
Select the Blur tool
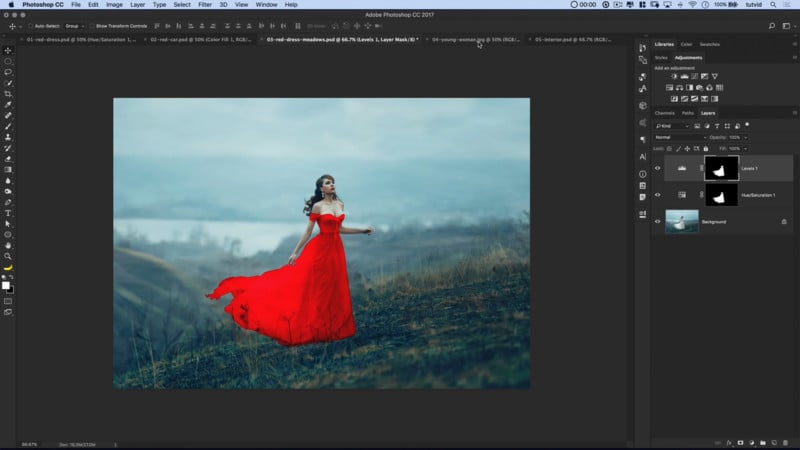pos(8,181)
